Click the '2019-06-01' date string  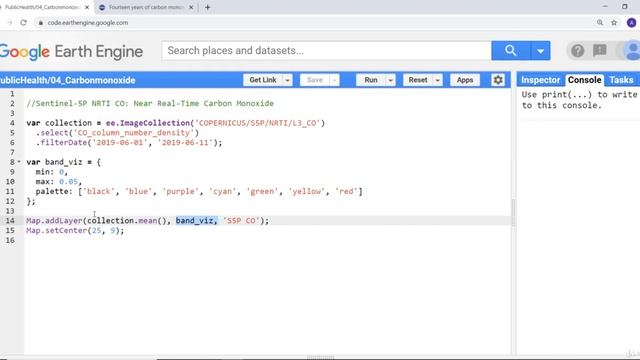(x=120, y=142)
